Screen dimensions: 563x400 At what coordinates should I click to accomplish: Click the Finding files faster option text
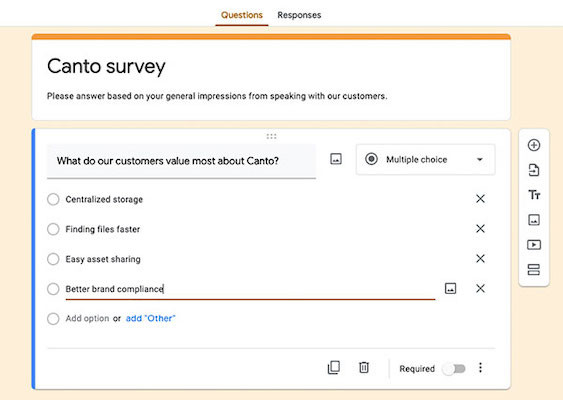[103, 229]
